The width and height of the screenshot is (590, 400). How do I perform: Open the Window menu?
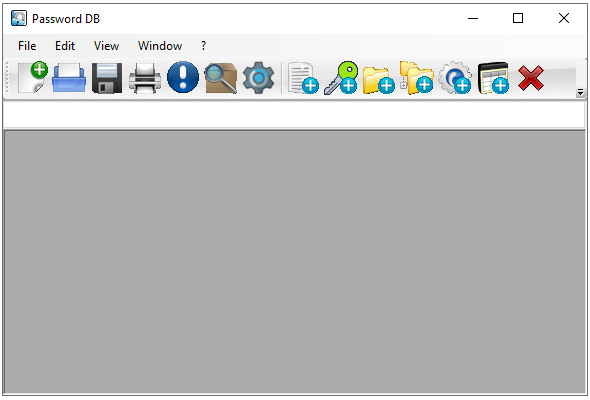[160, 46]
